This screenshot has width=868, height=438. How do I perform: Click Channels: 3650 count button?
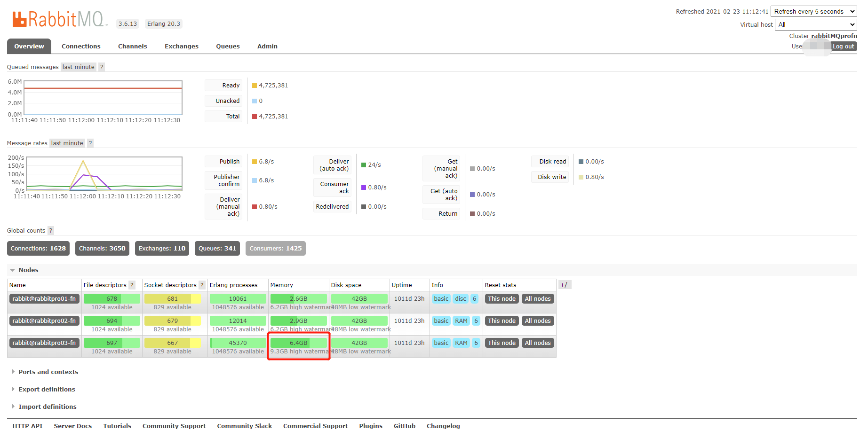[x=102, y=249]
